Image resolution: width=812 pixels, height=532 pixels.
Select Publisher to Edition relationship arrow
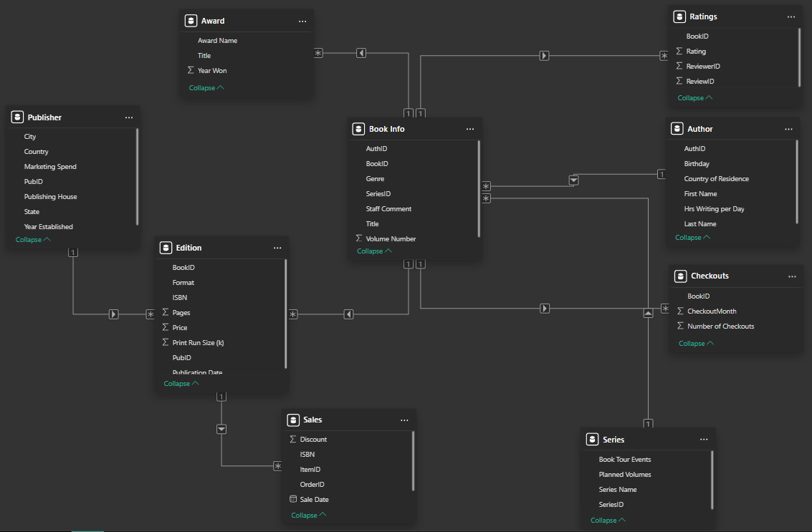tap(114, 314)
